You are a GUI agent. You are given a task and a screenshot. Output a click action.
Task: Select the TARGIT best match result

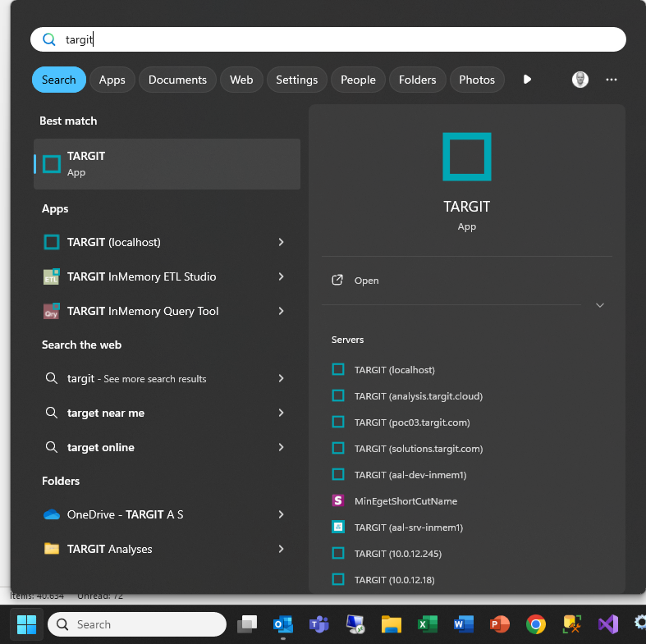[167, 164]
